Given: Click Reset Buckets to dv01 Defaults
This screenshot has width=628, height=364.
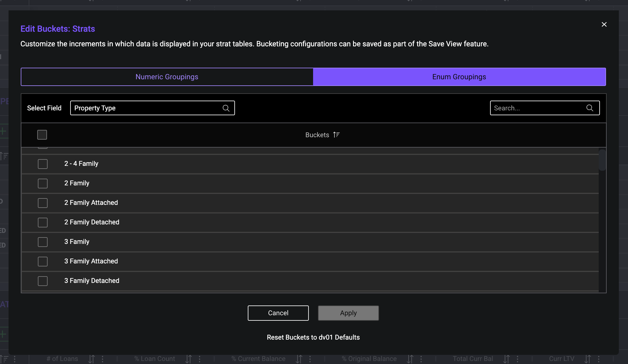Looking at the screenshot, I should (x=313, y=337).
